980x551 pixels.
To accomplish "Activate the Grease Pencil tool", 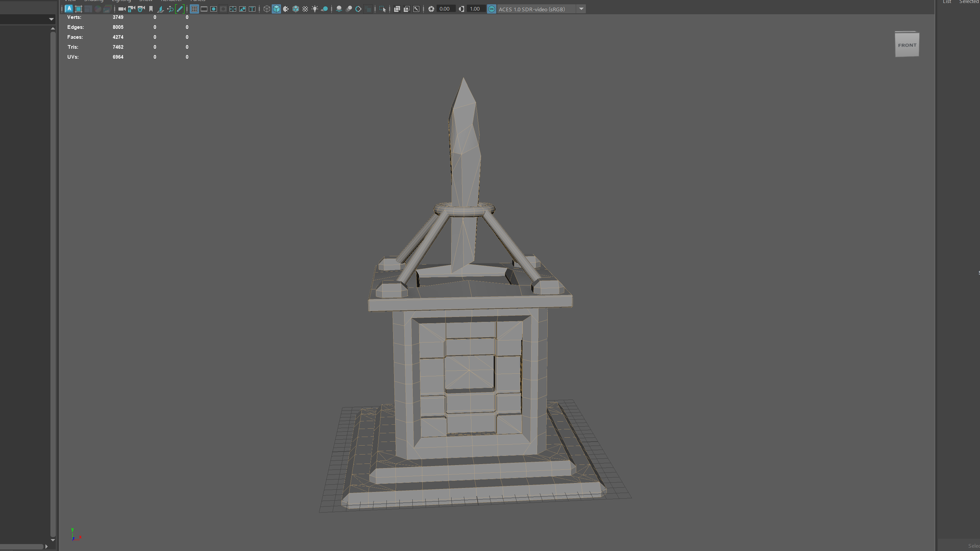I will (x=179, y=9).
